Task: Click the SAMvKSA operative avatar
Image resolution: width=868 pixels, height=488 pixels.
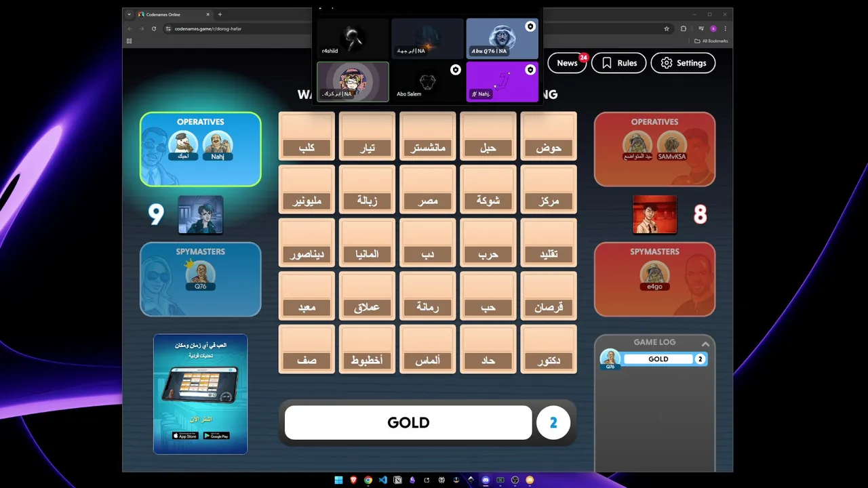Action: [x=671, y=145]
